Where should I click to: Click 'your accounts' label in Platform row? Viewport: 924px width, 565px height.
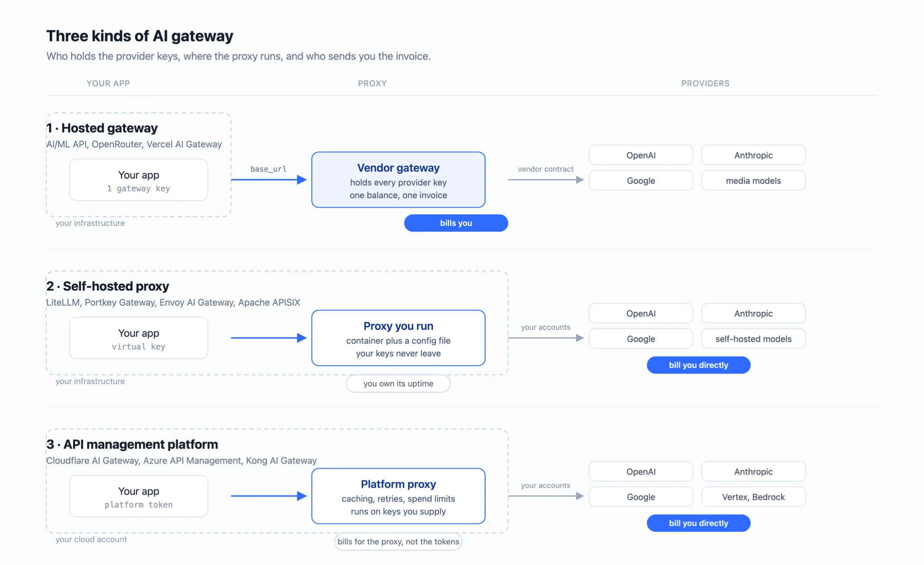click(546, 485)
